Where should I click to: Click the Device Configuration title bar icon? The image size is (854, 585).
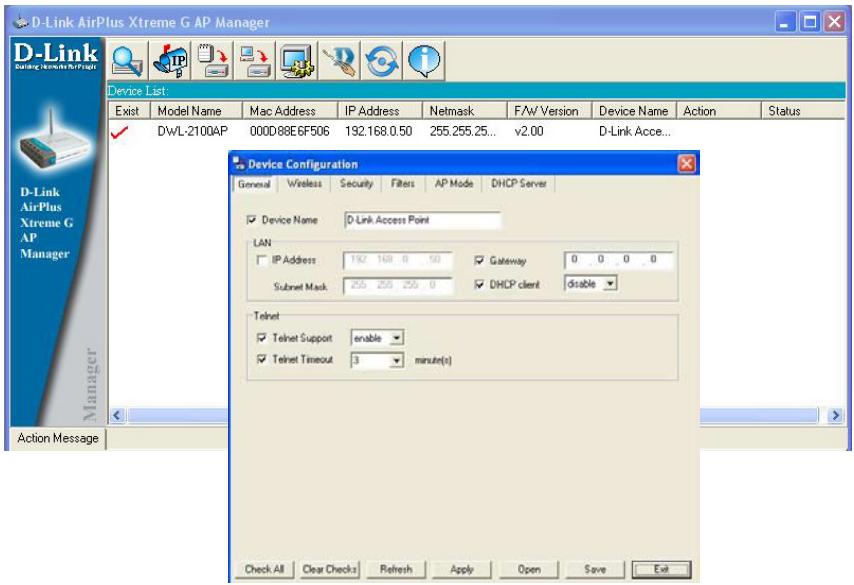pos(239,163)
